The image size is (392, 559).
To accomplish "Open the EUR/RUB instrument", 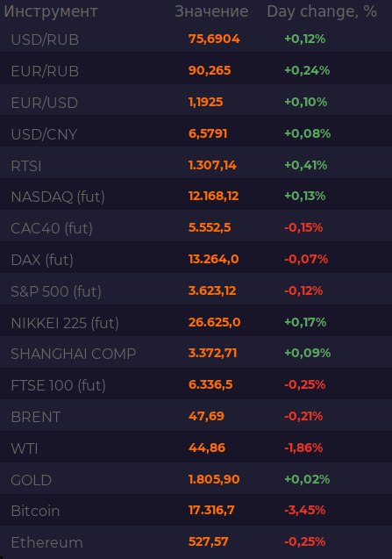I will coord(45,71).
